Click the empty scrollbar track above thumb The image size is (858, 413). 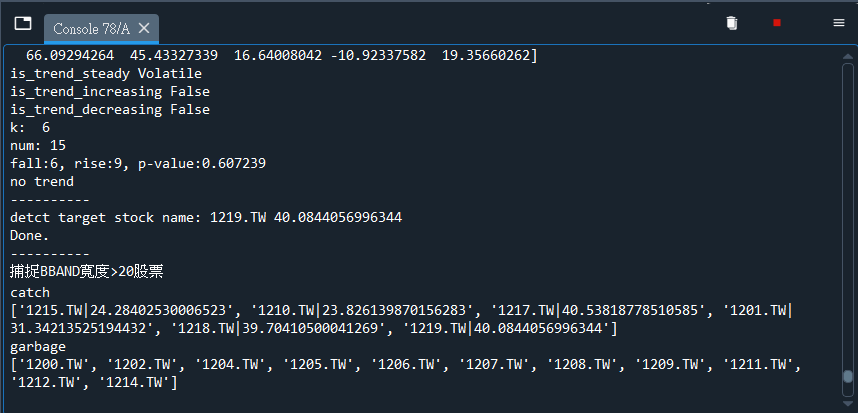(848, 216)
